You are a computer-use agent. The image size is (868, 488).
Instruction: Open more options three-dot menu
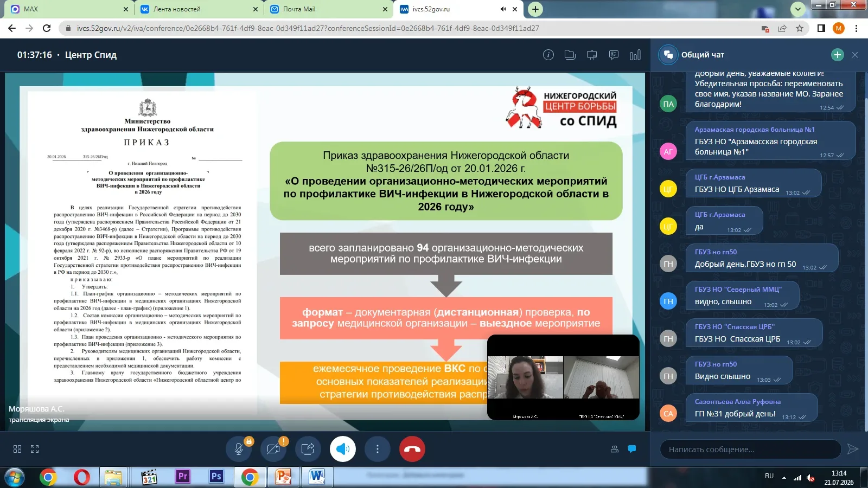pyautogui.click(x=378, y=449)
